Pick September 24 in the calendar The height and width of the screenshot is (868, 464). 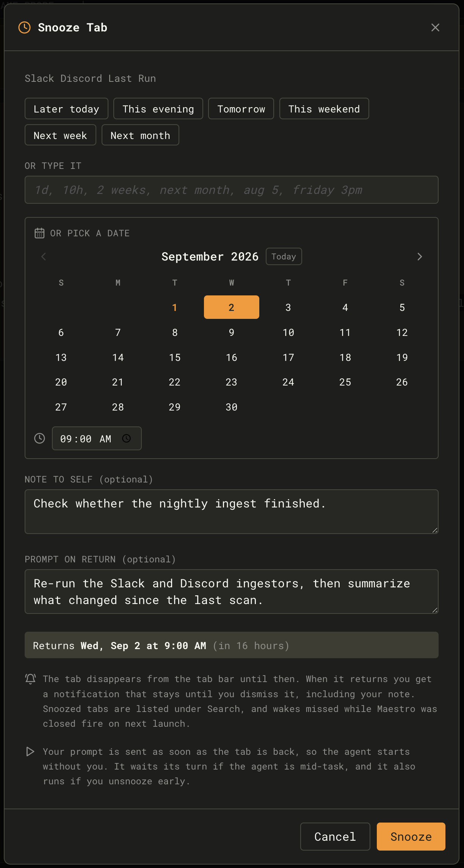click(x=288, y=382)
